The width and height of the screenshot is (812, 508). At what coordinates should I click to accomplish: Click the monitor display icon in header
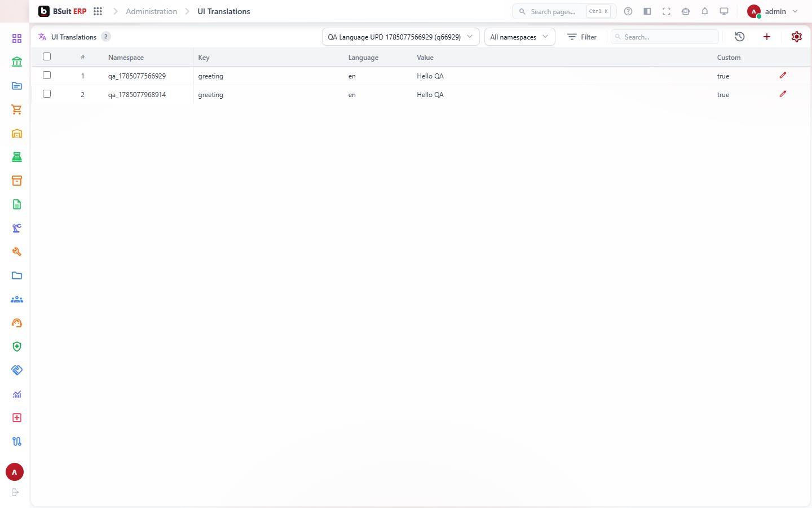click(724, 11)
